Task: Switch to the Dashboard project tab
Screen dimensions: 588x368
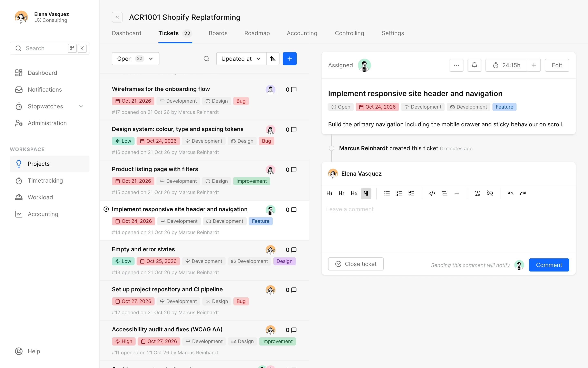Action: coord(126,33)
